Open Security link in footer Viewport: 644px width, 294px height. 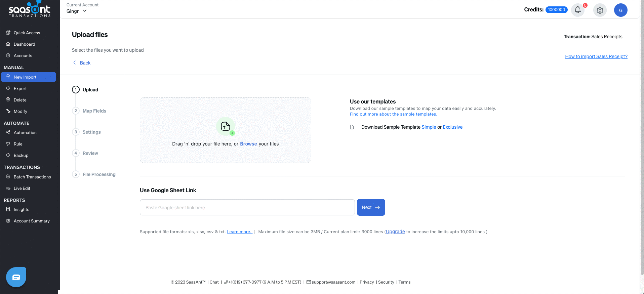pos(386,282)
